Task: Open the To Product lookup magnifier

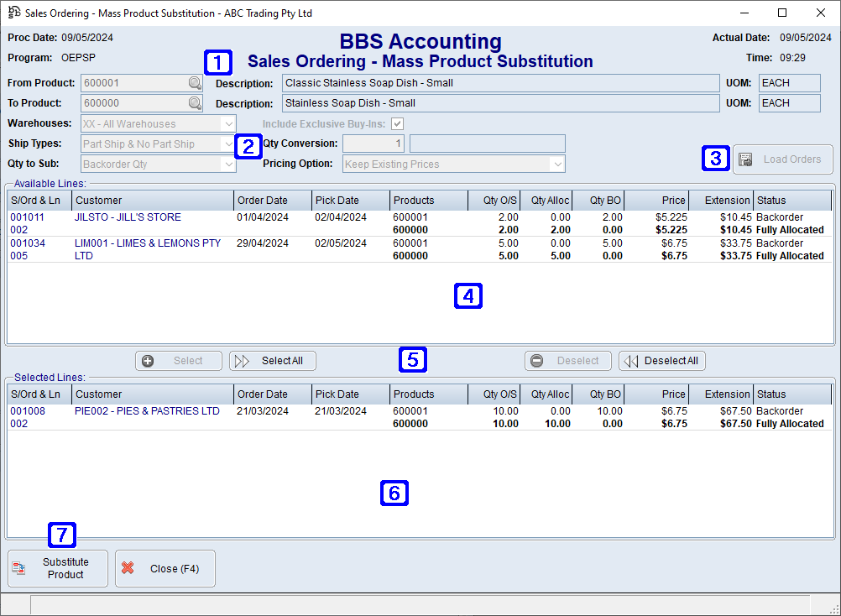Action: (194, 103)
